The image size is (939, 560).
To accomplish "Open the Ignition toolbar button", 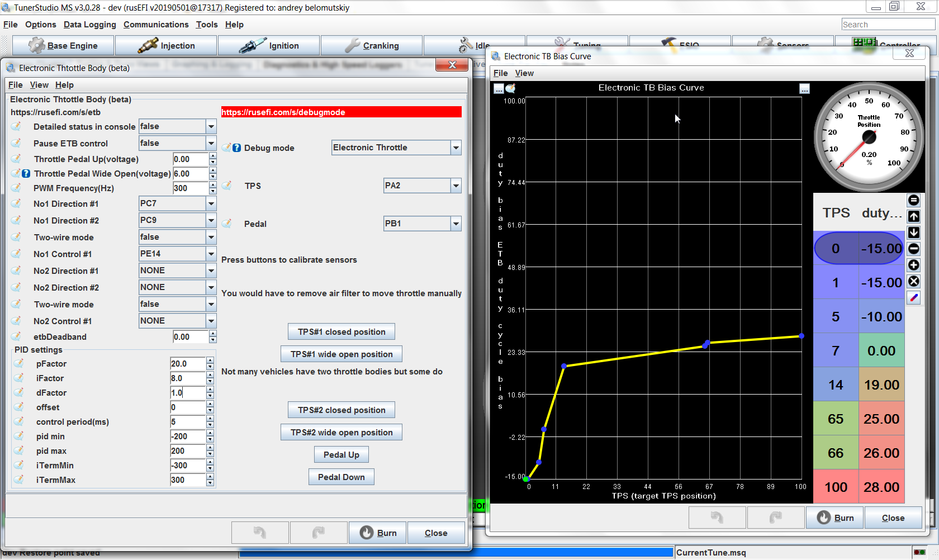I will (269, 45).
